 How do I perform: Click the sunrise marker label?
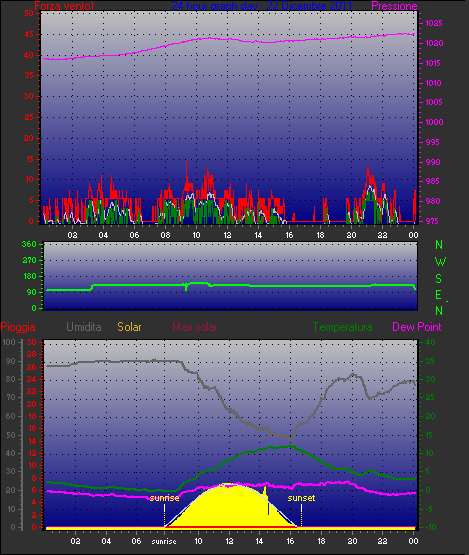164,498
